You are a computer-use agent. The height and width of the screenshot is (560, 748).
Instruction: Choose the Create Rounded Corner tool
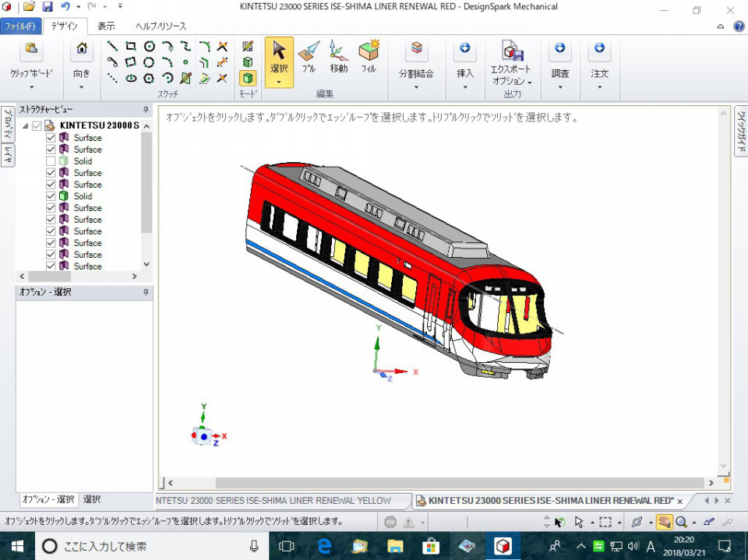(x=205, y=46)
